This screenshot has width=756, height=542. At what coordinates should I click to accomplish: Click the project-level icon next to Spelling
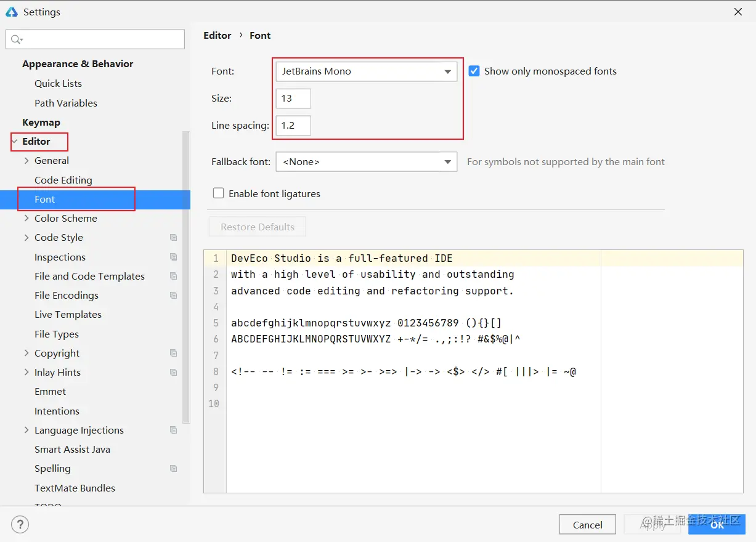click(174, 468)
